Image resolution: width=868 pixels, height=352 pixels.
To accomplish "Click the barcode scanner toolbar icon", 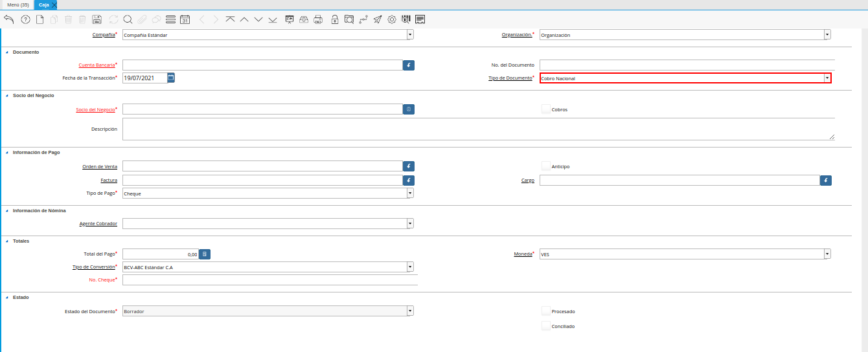I will tap(406, 19).
